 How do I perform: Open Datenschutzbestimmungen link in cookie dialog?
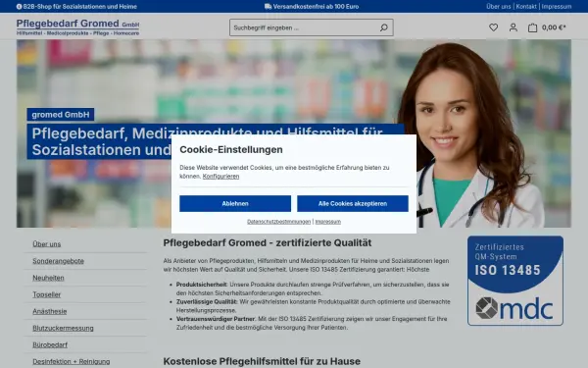click(x=278, y=222)
